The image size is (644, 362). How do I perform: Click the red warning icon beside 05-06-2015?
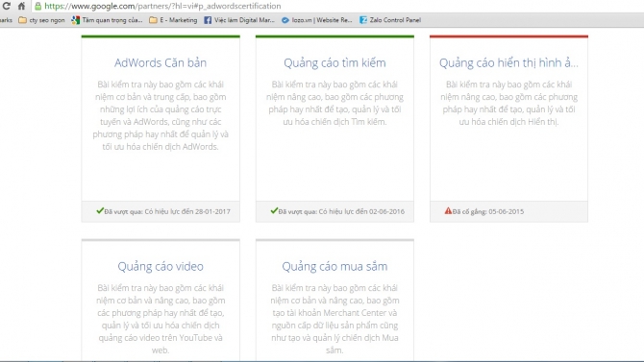click(448, 211)
